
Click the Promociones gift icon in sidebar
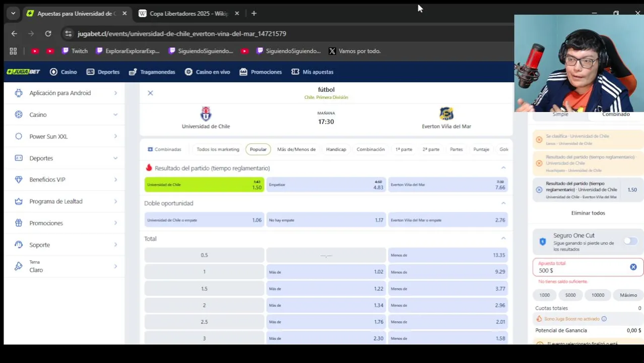click(x=19, y=223)
